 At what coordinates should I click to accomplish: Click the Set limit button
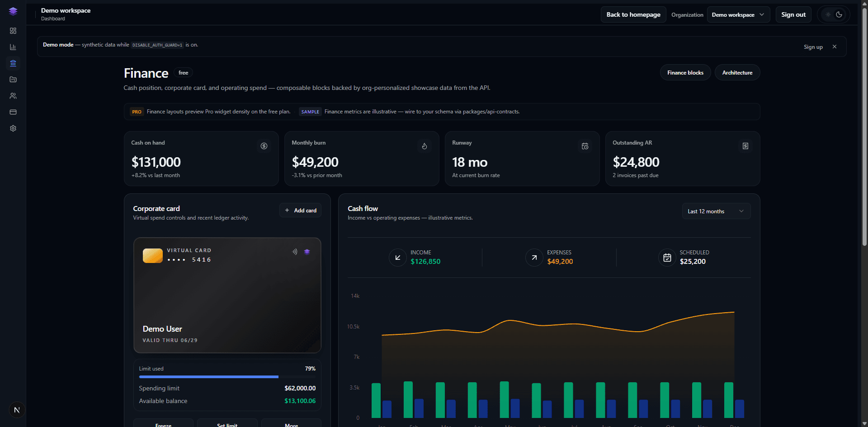227,423
